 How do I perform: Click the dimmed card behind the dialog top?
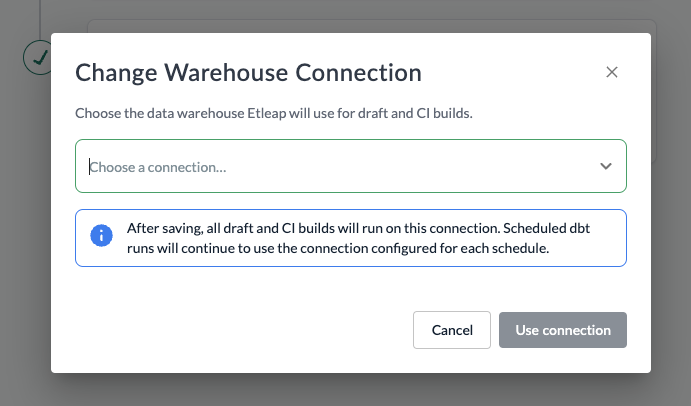(x=370, y=25)
